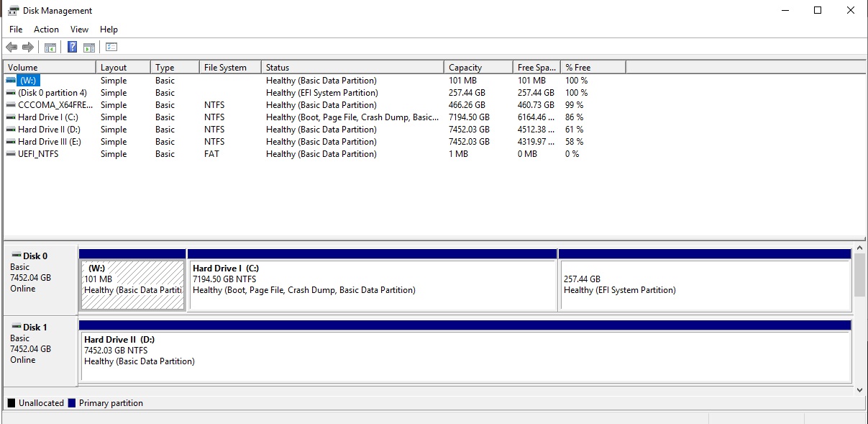Sort by the Capacity column header
Viewport: 868px width, 424px height.
coord(478,68)
